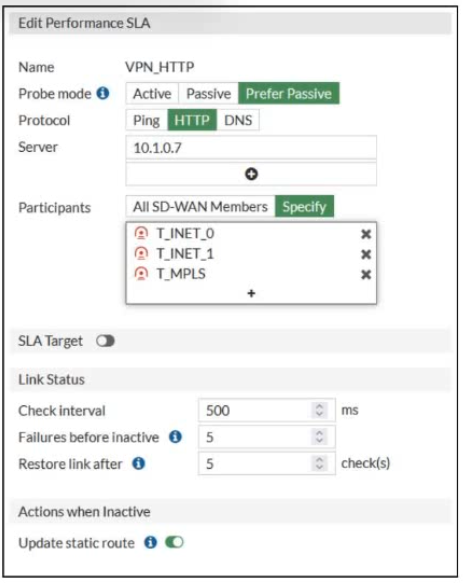Click Failures before inactive info icon
This screenshot has width=463, height=584.
pos(175,437)
